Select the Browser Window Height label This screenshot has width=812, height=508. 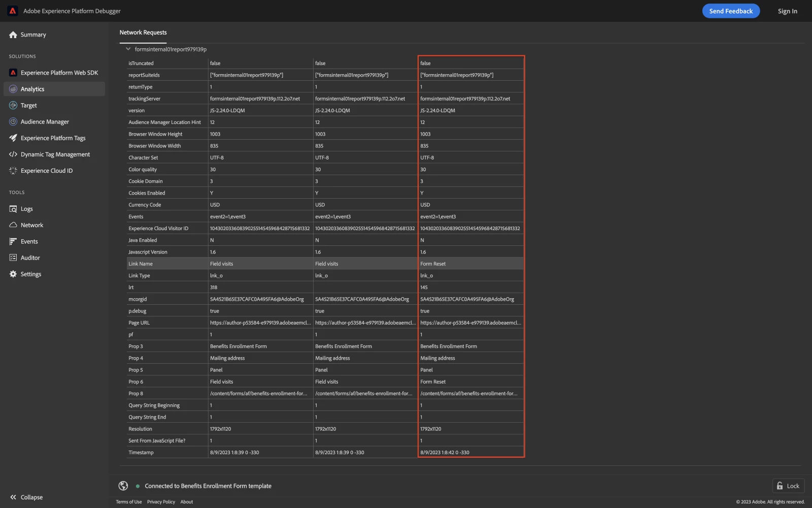[155, 134]
